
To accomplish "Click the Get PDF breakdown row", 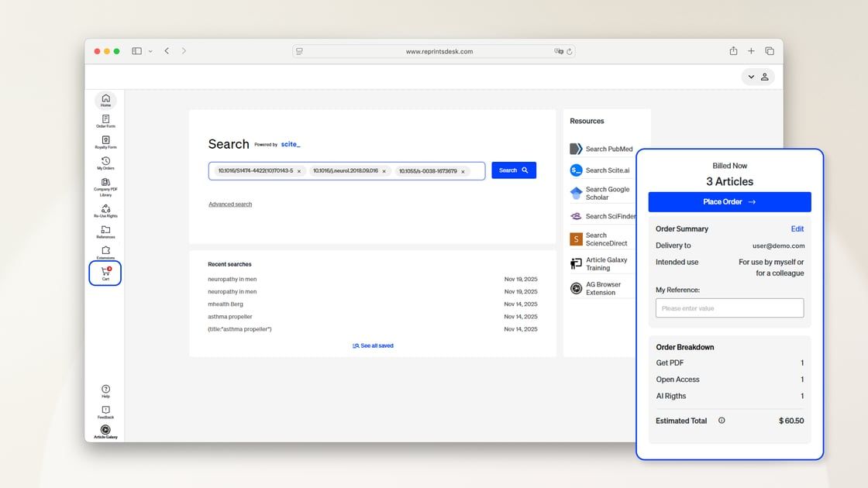I will tap(729, 363).
